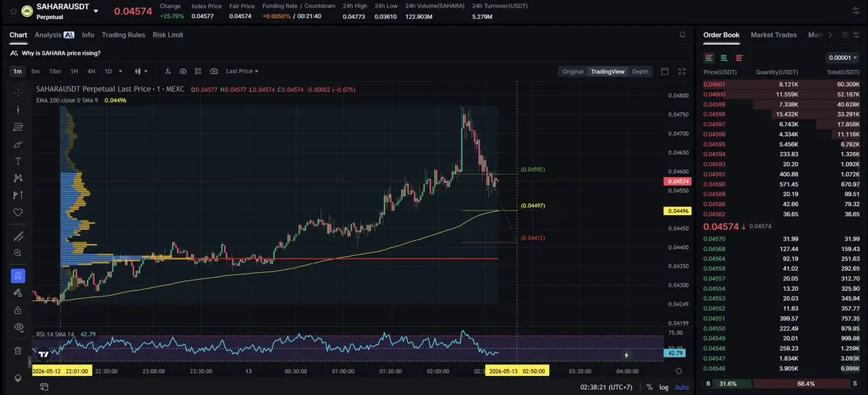The image size is (868, 395).
Task: Click the trash remove drawings icon
Action: pyautogui.click(x=18, y=350)
